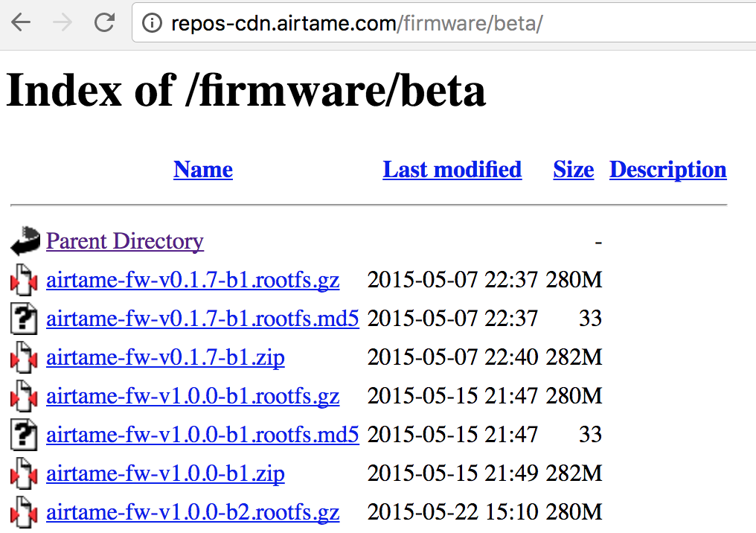Click the Index of /firmware/beta heading
The height and width of the screenshot is (533, 756).
[246, 90]
